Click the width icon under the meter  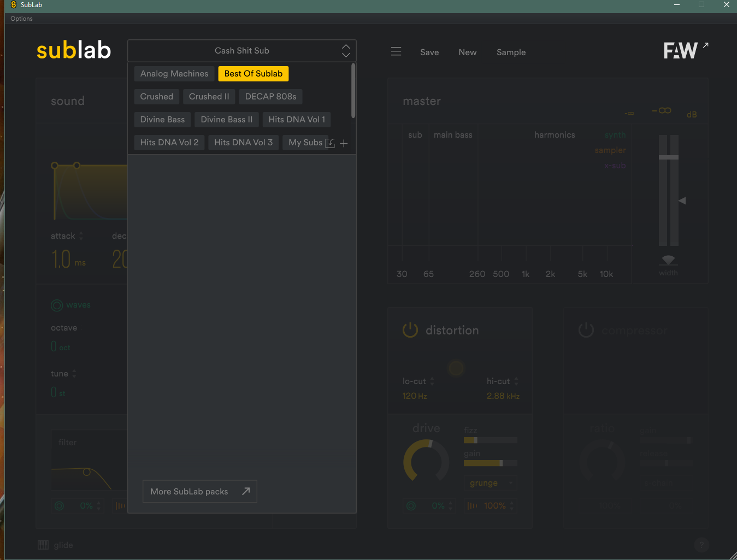coord(668,260)
